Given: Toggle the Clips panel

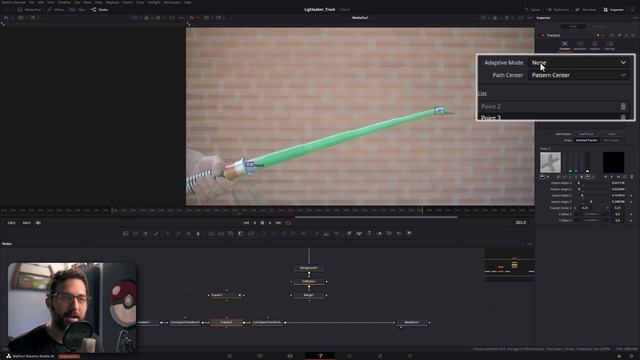Looking at the screenshot, I should (x=78, y=9).
